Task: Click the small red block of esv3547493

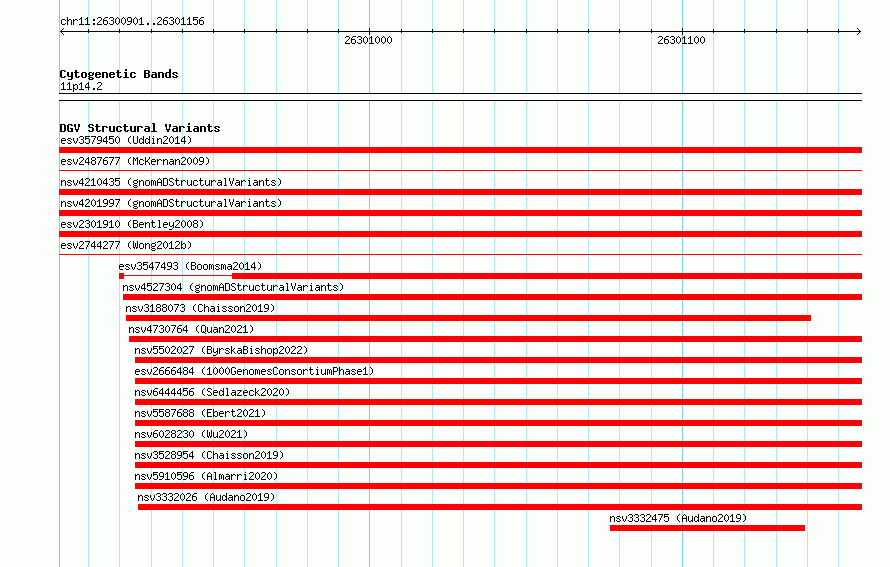Action: [x=121, y=276]
